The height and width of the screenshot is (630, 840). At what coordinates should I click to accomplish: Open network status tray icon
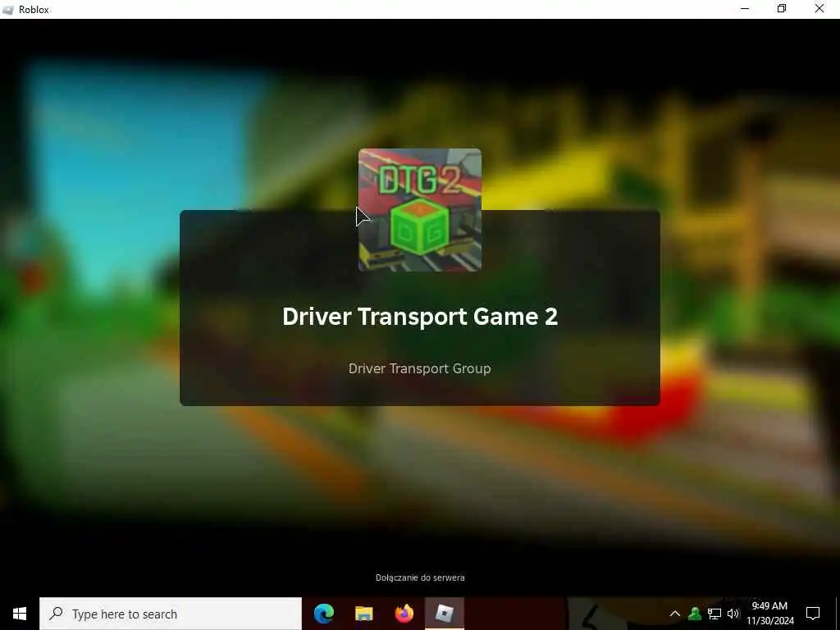714,614
